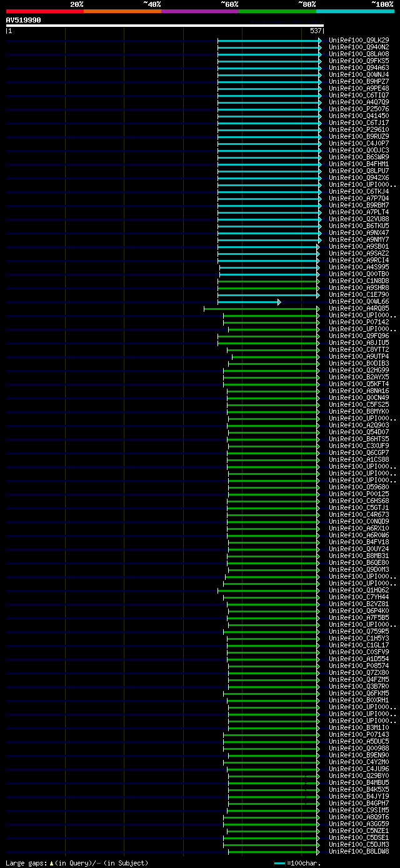The height and width of the screenshot is (868, 400).
Task: Click the UniRef100_Q942X6 label
Action: coord(359,177)
